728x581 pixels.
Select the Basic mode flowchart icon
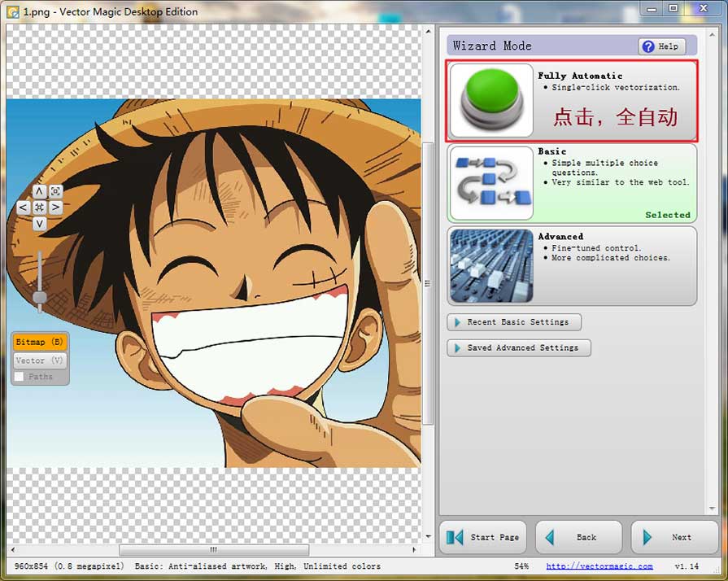point(491,183)
